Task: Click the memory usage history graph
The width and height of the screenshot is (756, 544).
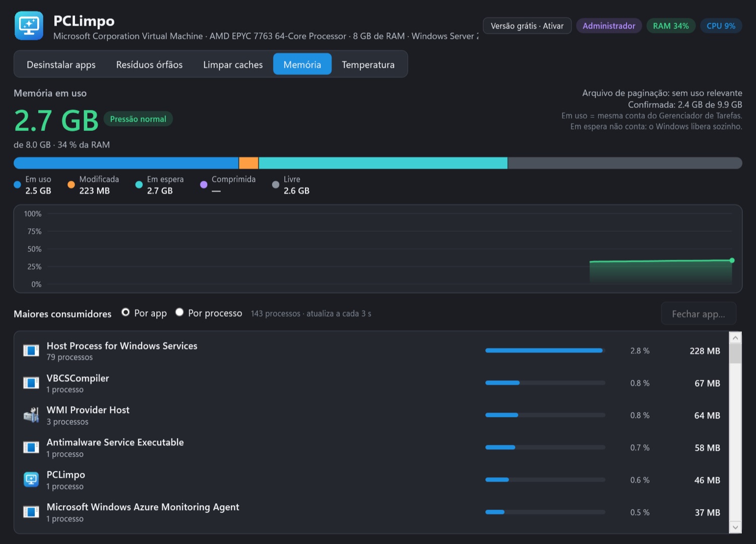Action: 378,249
